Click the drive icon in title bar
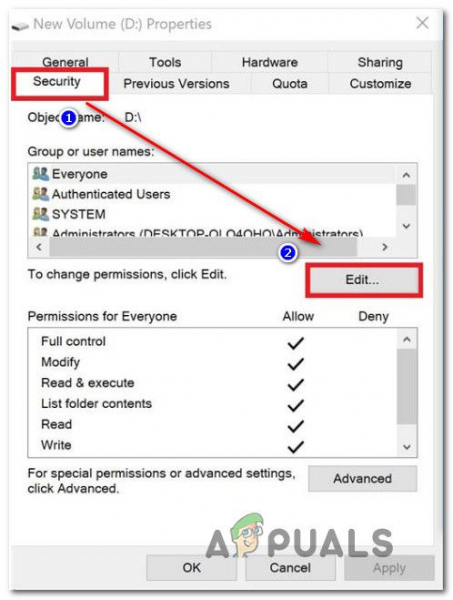This screenshot has width=453, height=600. click(20, 26)
